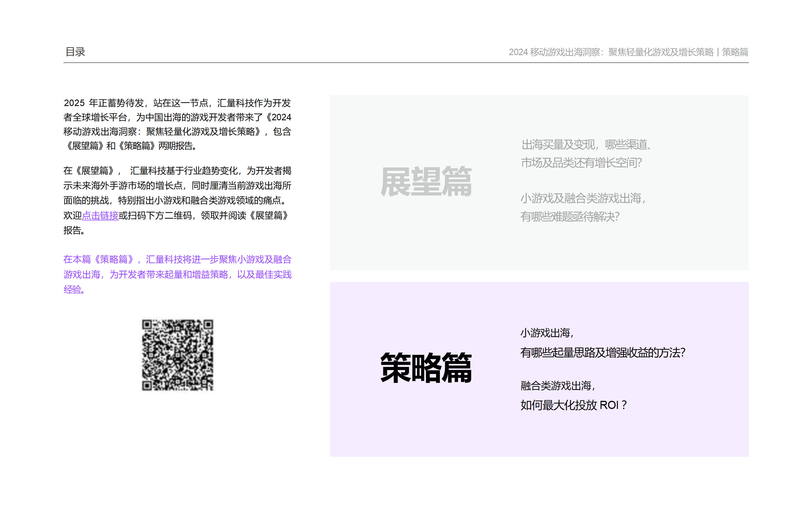Click text 小游戏出海， in purple card

547,333
